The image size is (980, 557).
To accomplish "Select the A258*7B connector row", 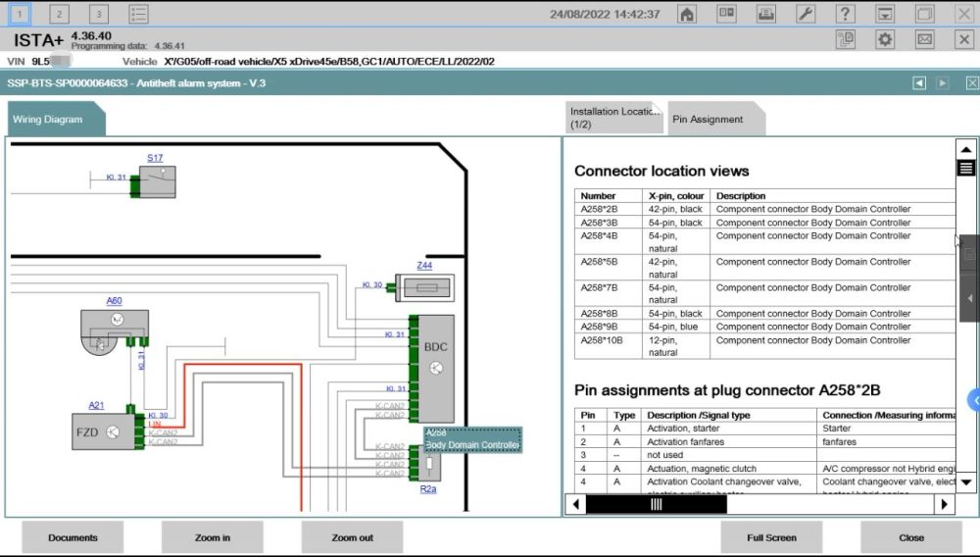I will [765, 294].
